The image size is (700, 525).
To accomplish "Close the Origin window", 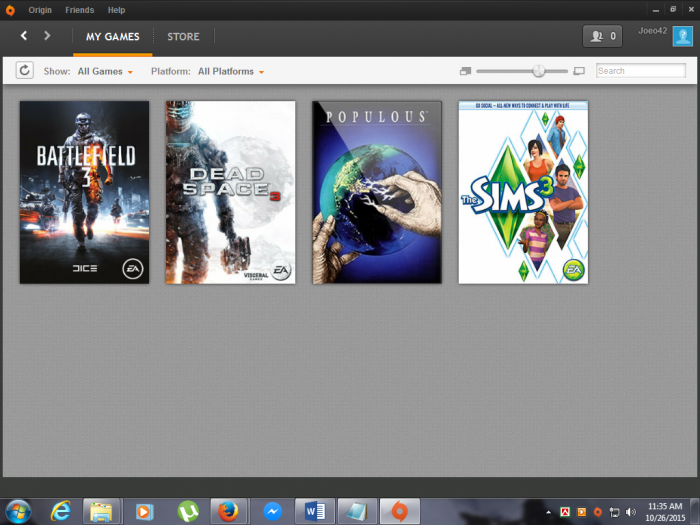I will (691, 9).
